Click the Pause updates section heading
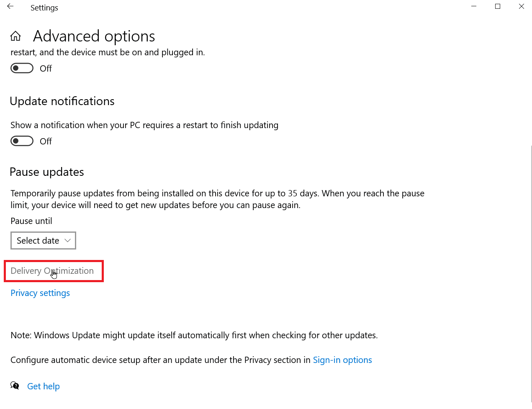The image size is (532, 409). tap(47, 172)
